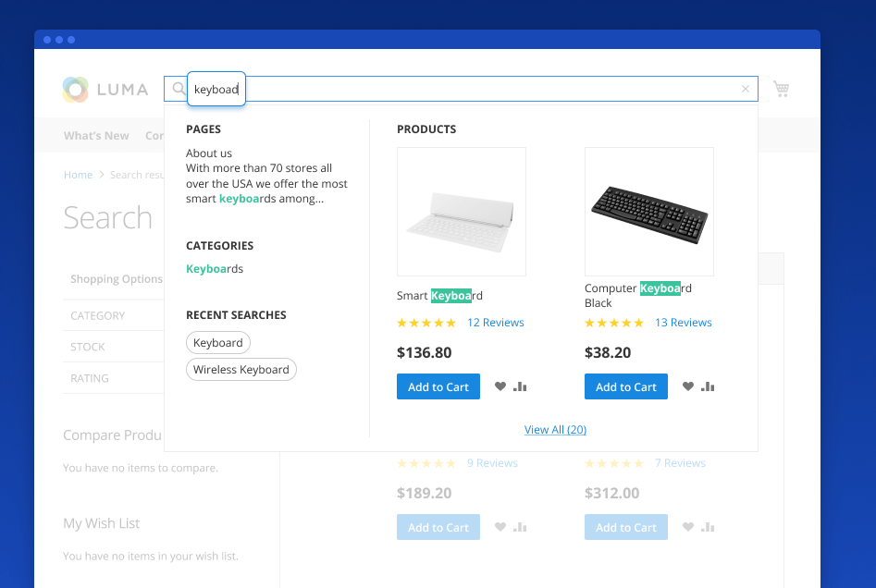
Task: Add Smart Keyboard to compare chart icon
Action: 520,386
